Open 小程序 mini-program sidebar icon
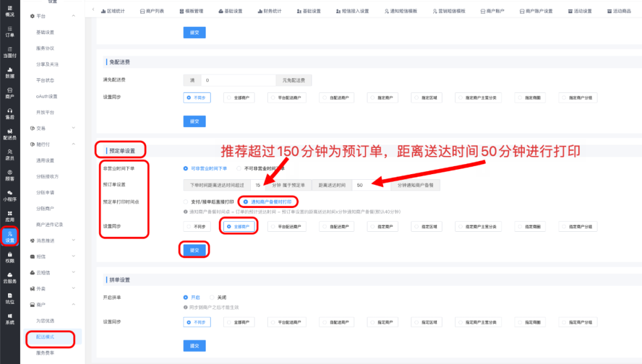 pyautogui.click(x=9, y=195)
